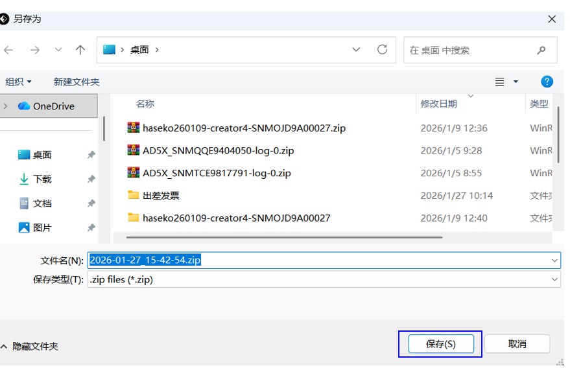Screen dimensions: 570x392
Task: Open the 出差发票 folder
Action: 161,196
